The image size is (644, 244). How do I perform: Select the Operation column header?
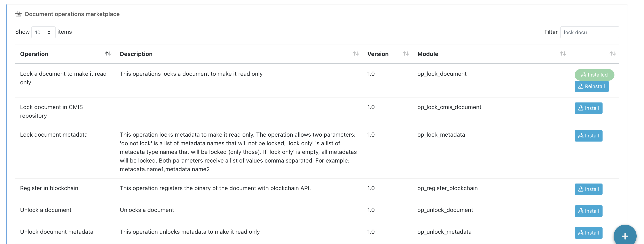click(x=34, y=54)
